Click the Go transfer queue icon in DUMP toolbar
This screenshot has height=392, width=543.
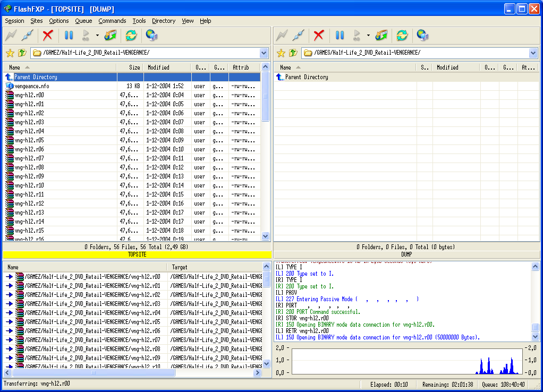357,35
